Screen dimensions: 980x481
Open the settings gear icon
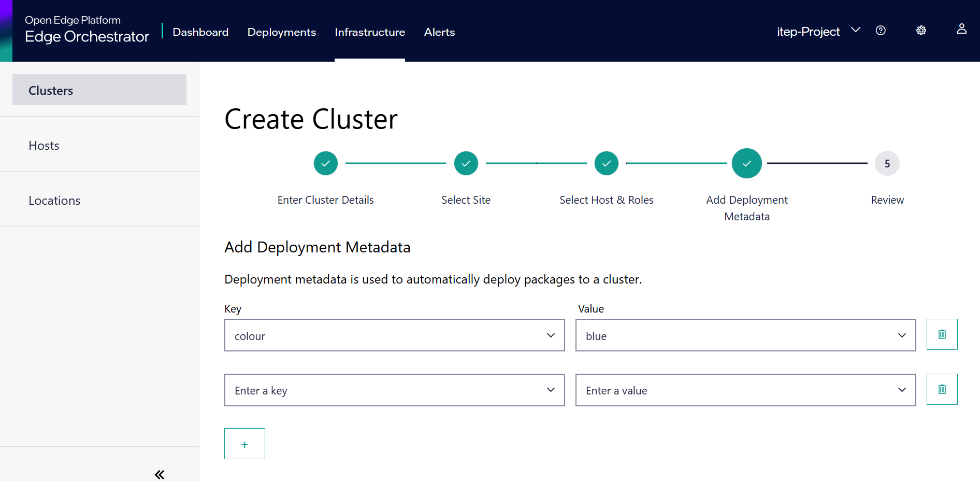(921, 30)
